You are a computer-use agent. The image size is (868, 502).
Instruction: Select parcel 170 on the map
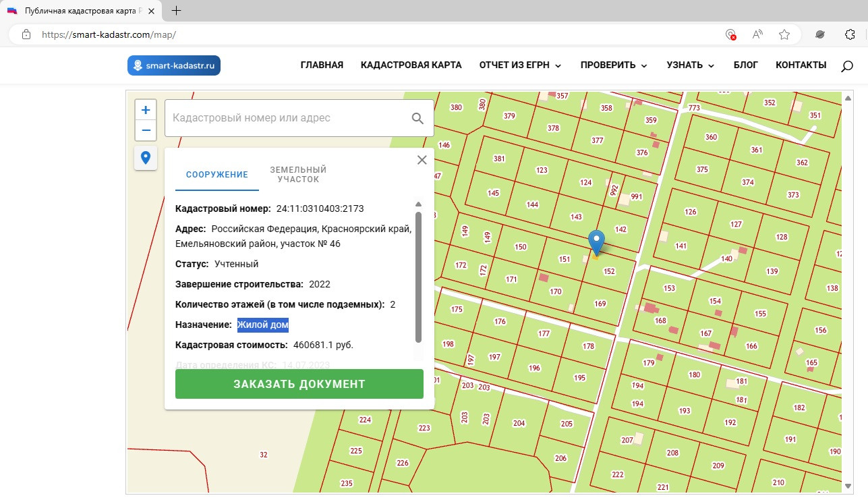click(x=556, y=292)
